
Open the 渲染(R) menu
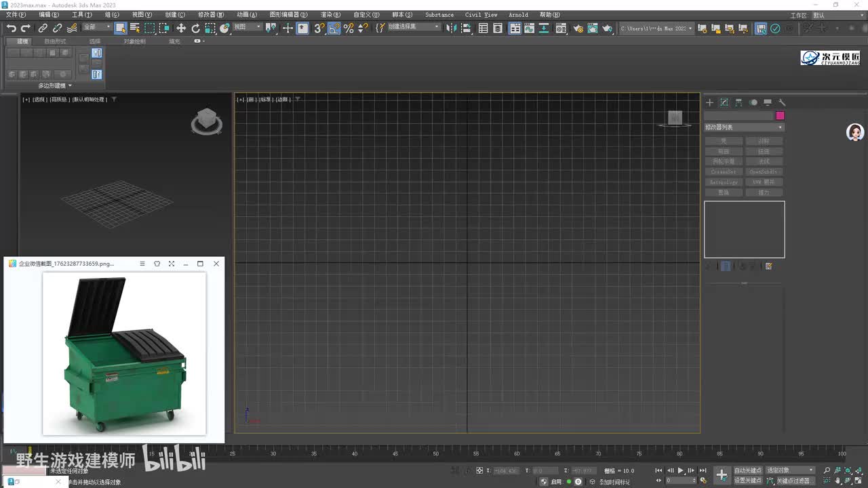(x=330, y=15)
